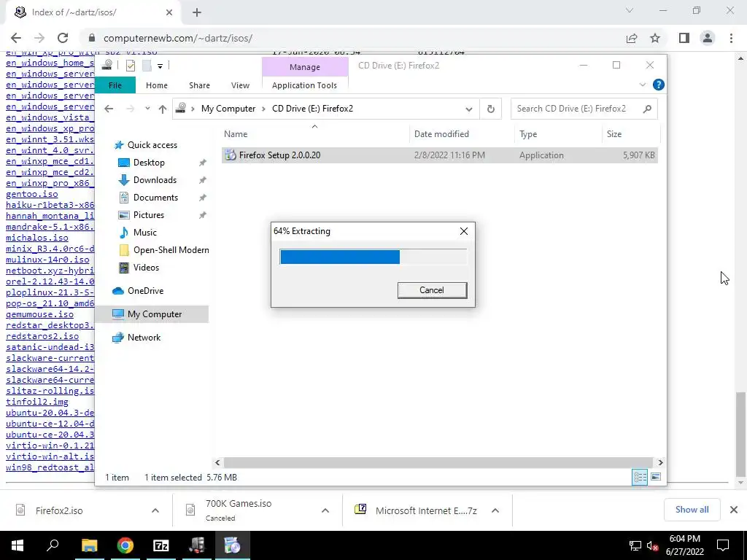Click the search magnifier icon in Explorer
Viewport: 747px width, 560px height.
[647, 109]
